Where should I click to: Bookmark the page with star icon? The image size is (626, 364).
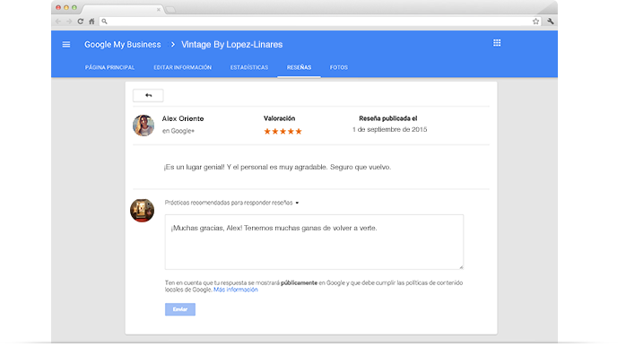(x=535, y=22)
